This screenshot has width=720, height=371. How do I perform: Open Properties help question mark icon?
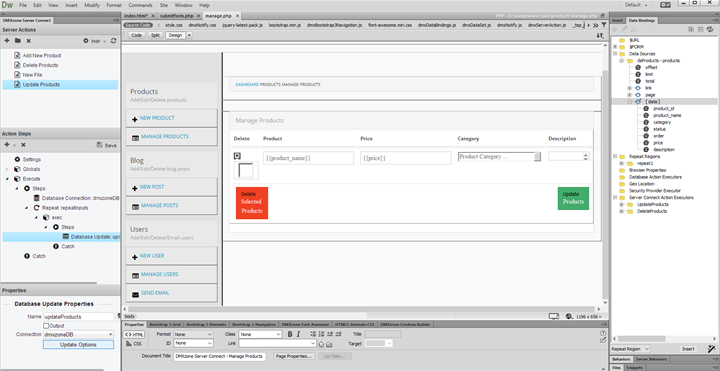click(x=603, y=333)
